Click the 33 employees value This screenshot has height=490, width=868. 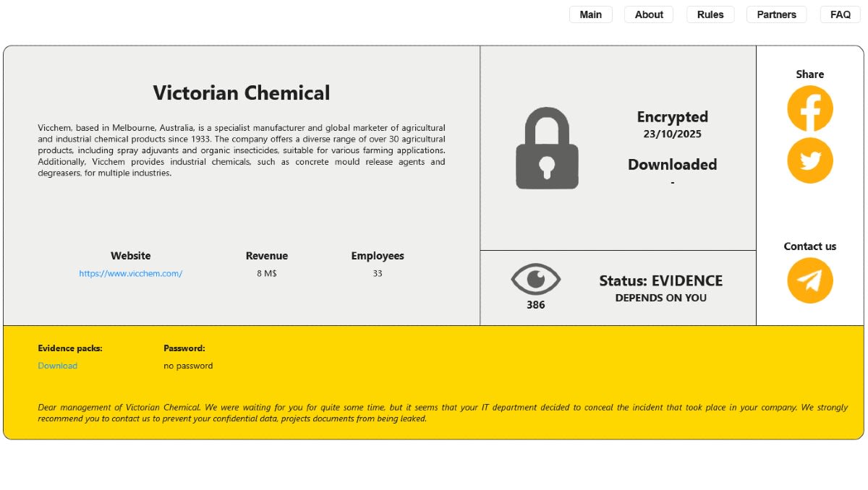point(378,273)
